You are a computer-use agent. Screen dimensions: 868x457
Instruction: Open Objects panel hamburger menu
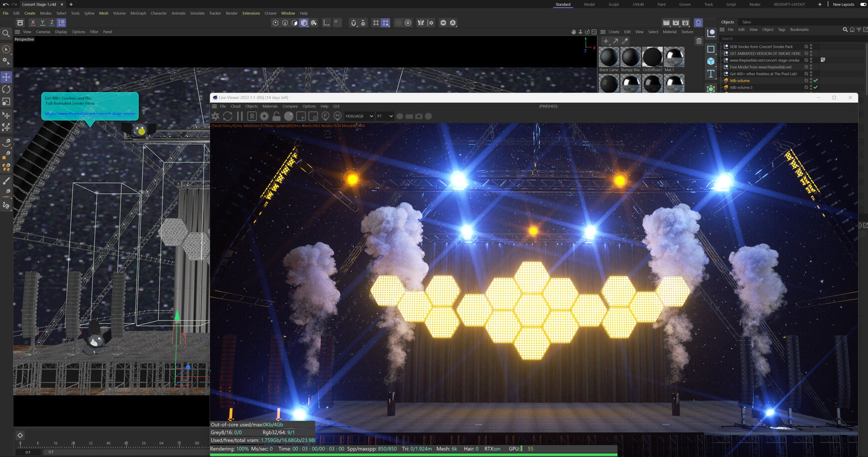click(722, 29)
